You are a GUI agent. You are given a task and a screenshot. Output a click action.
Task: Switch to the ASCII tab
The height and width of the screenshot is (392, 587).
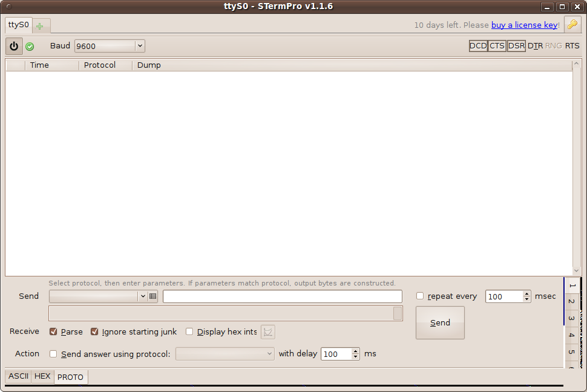click(18, 376)
